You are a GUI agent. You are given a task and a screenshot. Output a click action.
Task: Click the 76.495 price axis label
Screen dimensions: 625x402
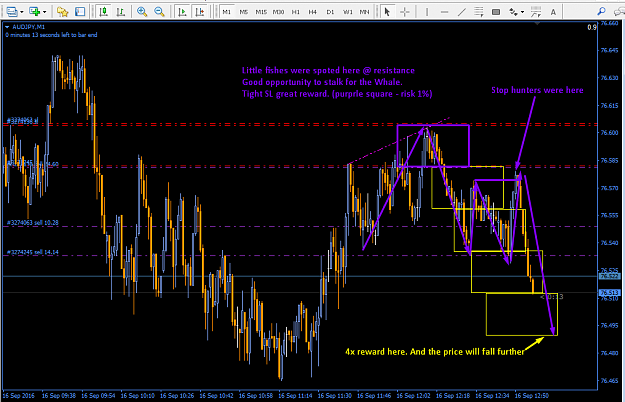click(x=609, y=326)
